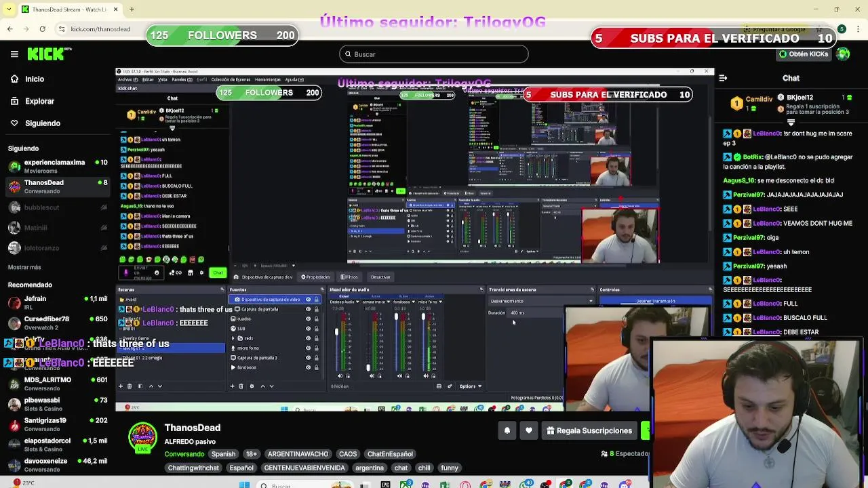Go to Inicio home icon
Screen dimensions: 868x488
pos(14,79)
